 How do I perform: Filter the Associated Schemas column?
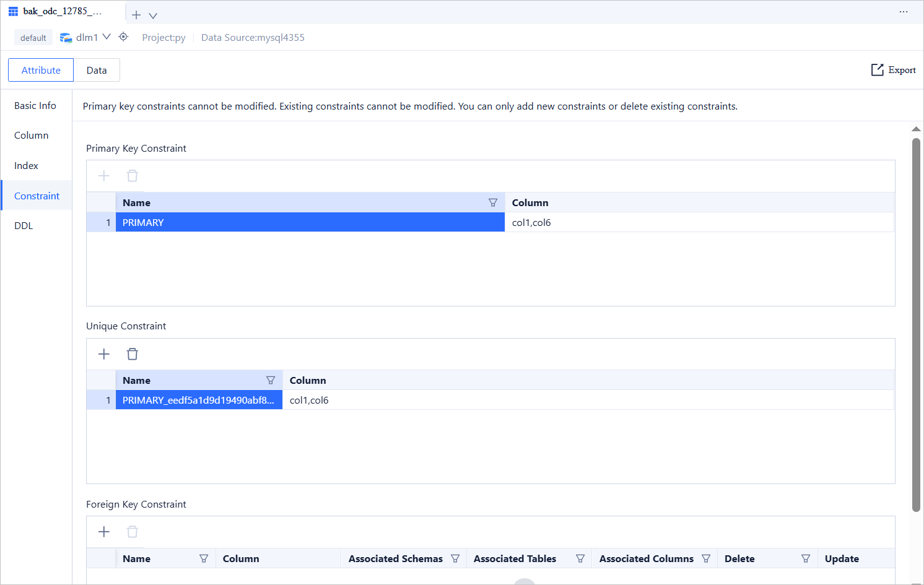tap(455, 558)
